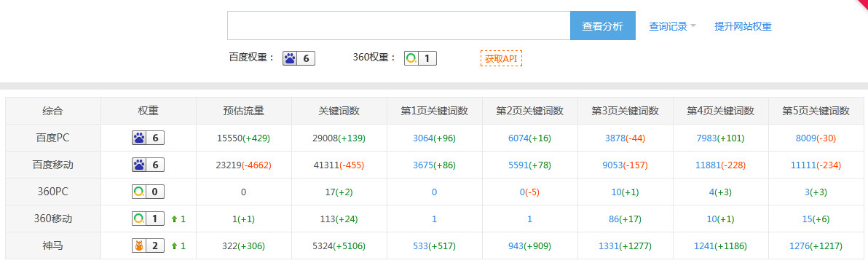Open 百度移动 third page keywords 9053
Screen dimensions: 868x263
[613, 165]
